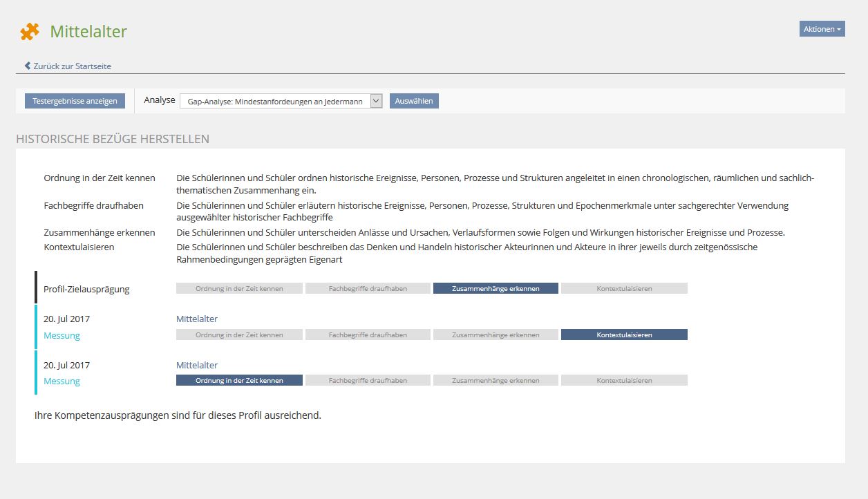868x499 pixels.
Task: Select highlighted Ordnung in der Zeit kennen in second Messung row
Action: click(239, 380)
